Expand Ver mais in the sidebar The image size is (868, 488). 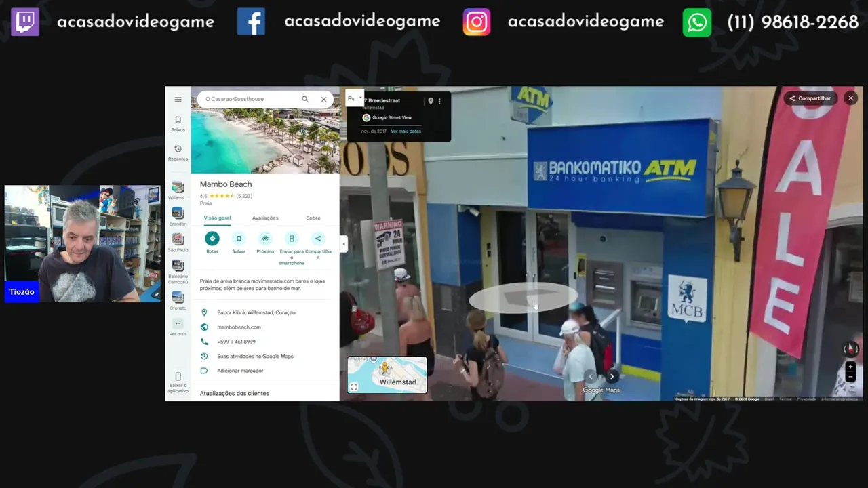[x=178, y=327]
